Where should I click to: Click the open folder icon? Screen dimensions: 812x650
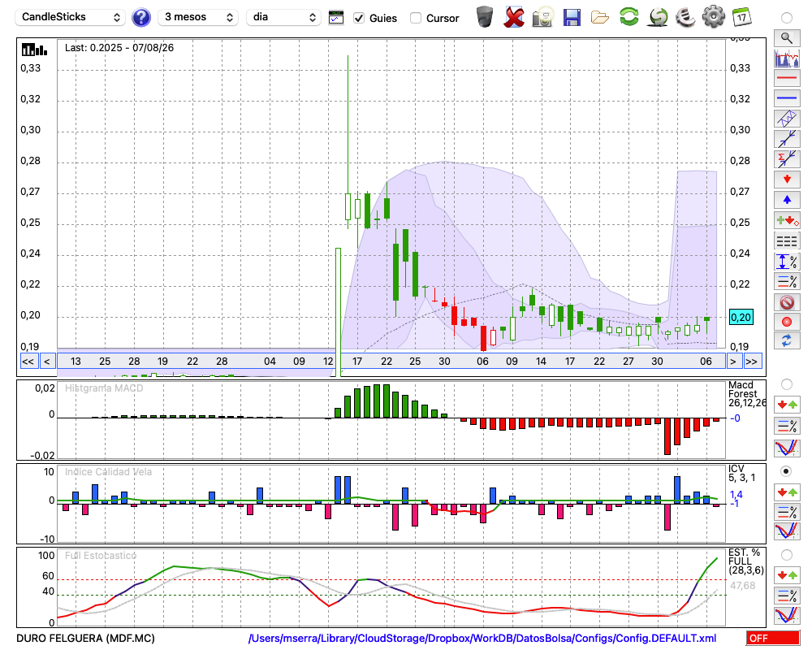point(600,18)
